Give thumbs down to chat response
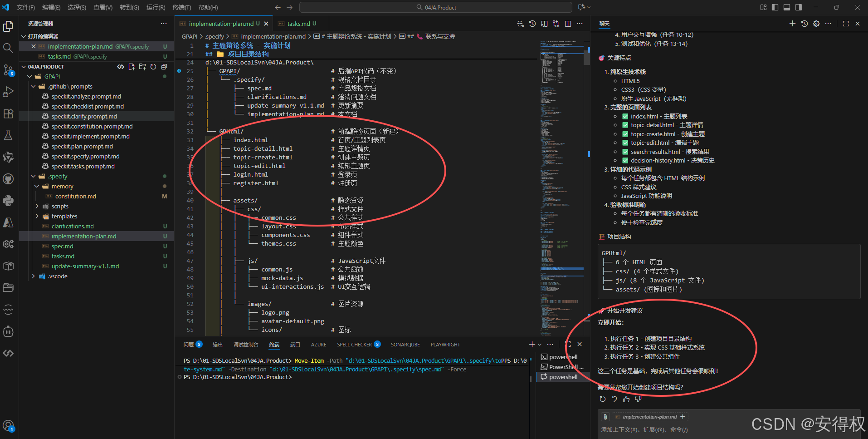This screenshot has height=439, width=868. coord(638,399)
